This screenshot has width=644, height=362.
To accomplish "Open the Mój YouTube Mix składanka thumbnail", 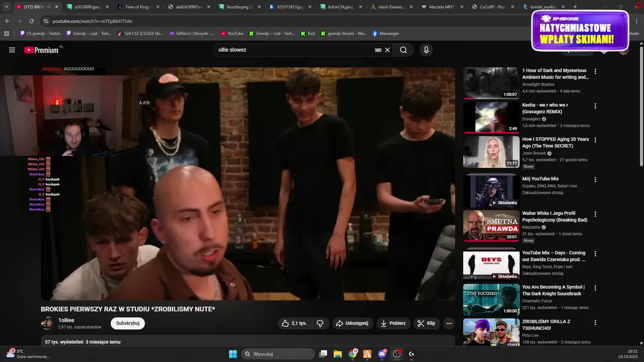I will tap(491, 191).
